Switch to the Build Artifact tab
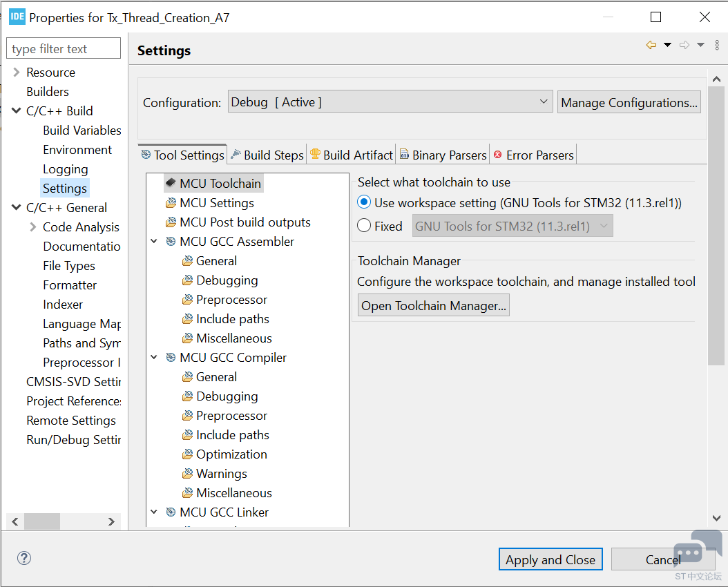Viewport: 728px width, 587px height. tap(352, 155)
